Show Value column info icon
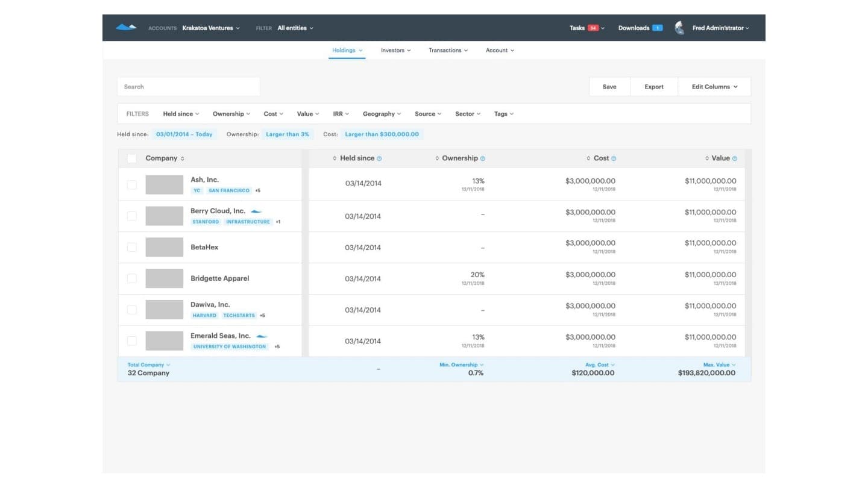Screen dimensions: 868x488 pyautogui.click(x=735, y=158)
